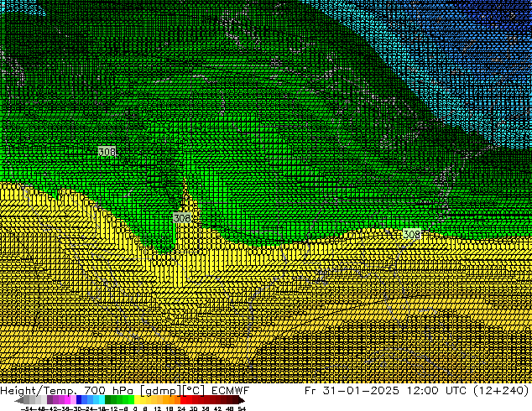Image resolution: width=532 pixels, height=411 pixels.
Task: Select the '700 hPa' level text
Action: tap(108, 391)
